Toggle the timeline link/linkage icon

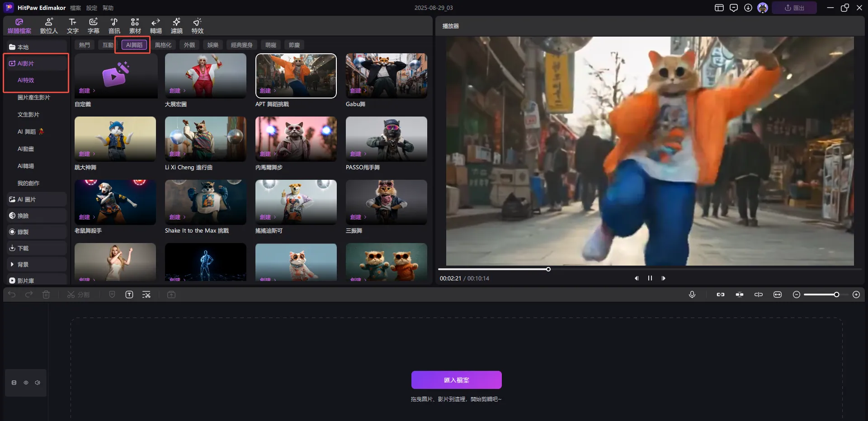[721, 295]
